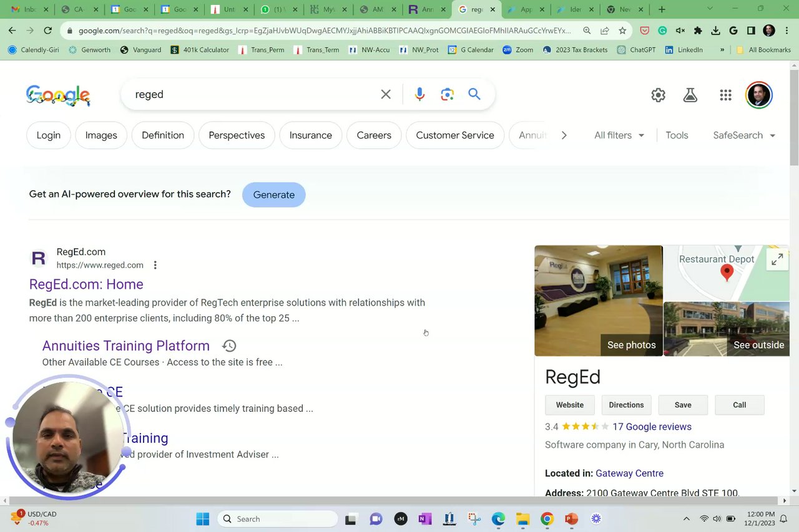Open the Gateway Centre link
The width and height of the screenshot is (799, 532).
629,473
